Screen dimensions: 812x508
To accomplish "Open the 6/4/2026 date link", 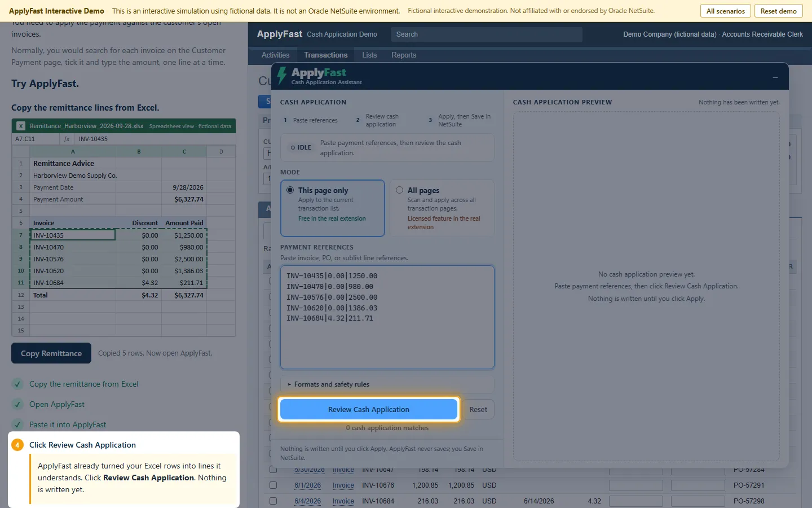I will [307, 501].
